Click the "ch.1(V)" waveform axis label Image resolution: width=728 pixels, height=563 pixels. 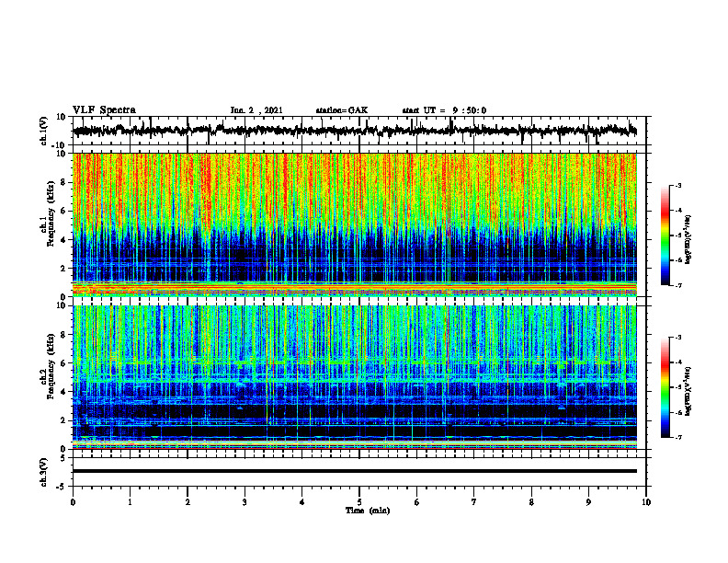tap(43, 131)
